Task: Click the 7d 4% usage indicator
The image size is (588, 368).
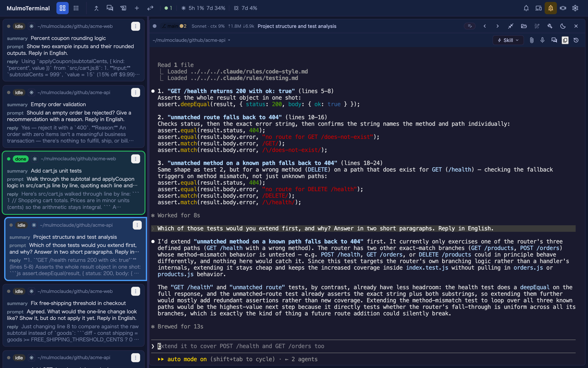Action: coord(245,8)
